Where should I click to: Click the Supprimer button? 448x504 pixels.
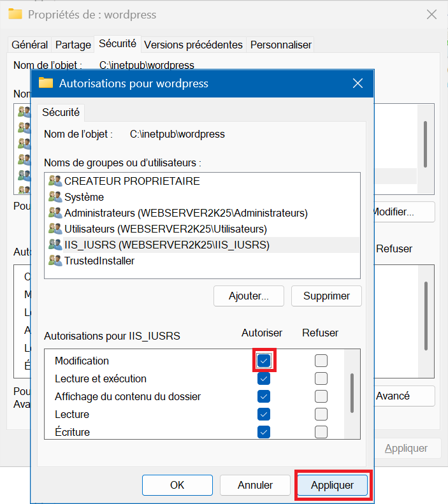[x=326, y=296]
